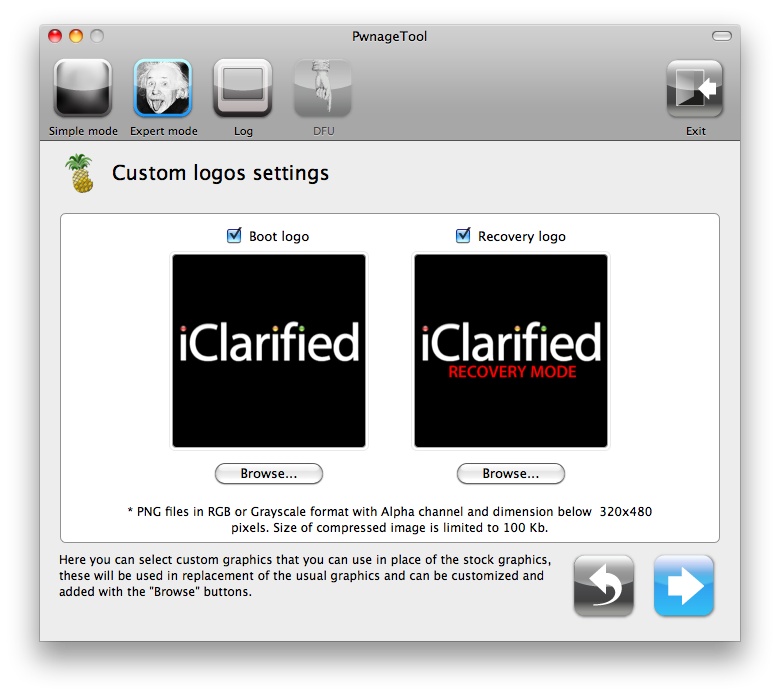Select the Expert mode Einstein icon
Viewport: 780px width, 696px height.
(x=163, y=90)
